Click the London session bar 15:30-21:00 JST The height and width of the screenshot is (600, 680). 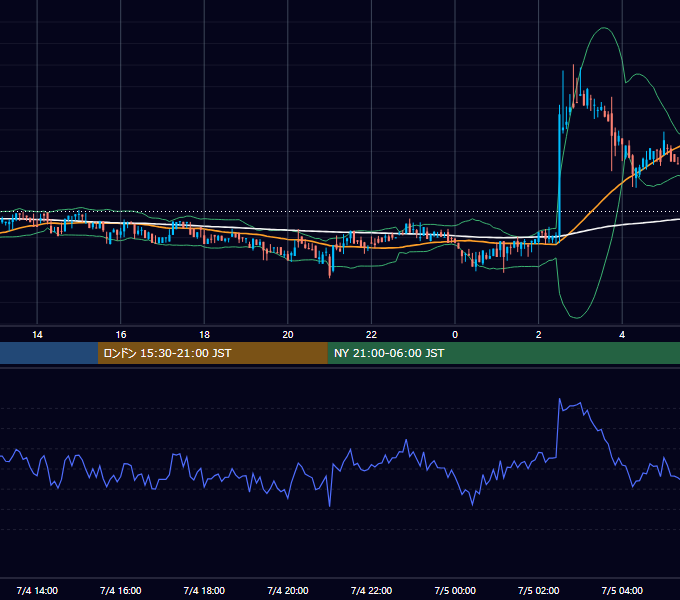[x=212, y=353]
